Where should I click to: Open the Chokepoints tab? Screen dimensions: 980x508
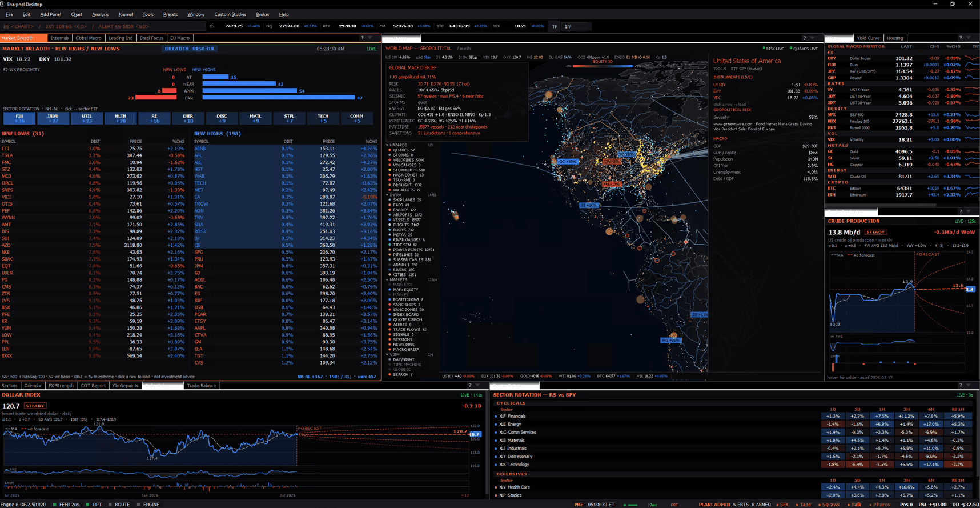coord(125,386)
